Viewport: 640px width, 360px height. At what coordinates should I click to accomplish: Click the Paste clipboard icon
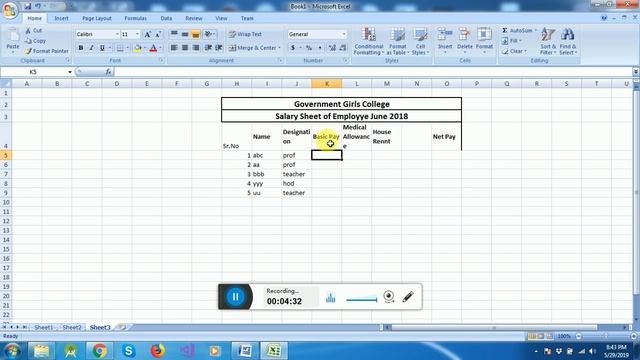[x=13, y=36]
